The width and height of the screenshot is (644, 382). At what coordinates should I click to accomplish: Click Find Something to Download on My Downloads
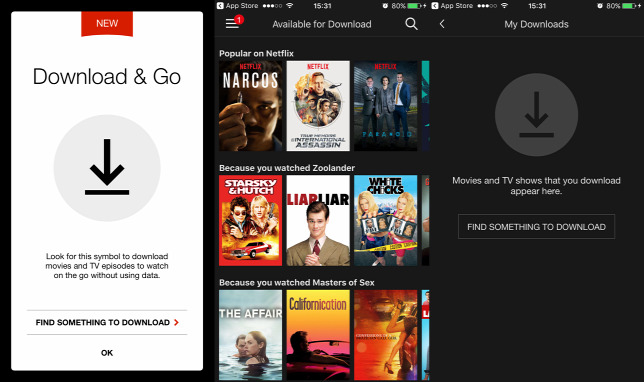[536, 226]
